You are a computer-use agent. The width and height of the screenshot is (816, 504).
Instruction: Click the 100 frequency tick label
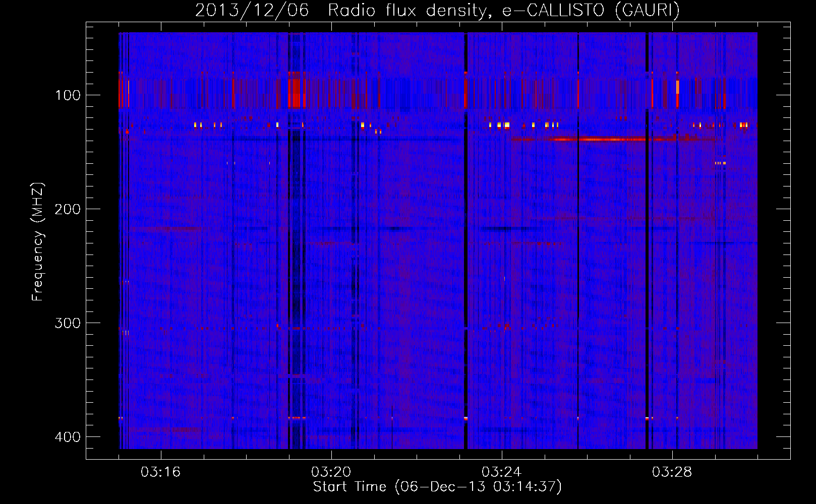point(68,95)
